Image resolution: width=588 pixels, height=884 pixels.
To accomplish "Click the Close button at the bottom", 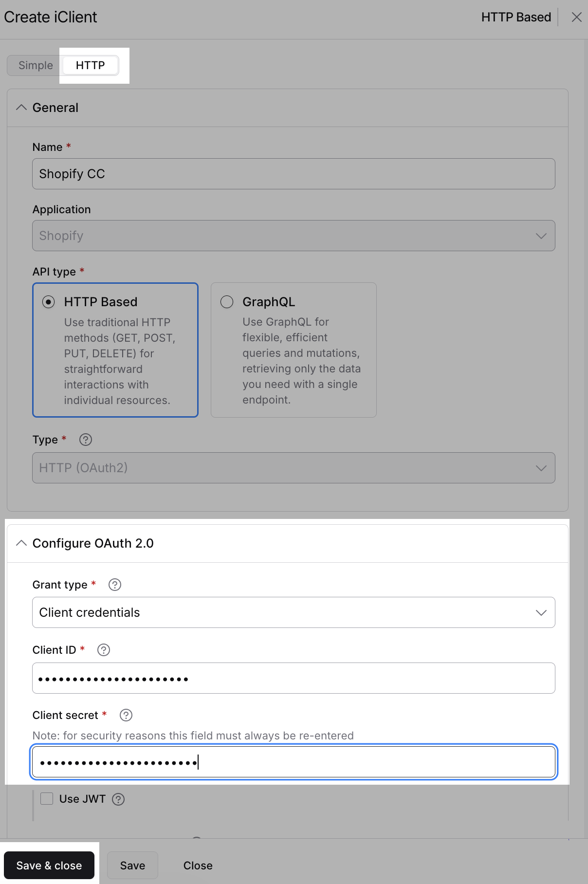I will click(x=198, y=865).
